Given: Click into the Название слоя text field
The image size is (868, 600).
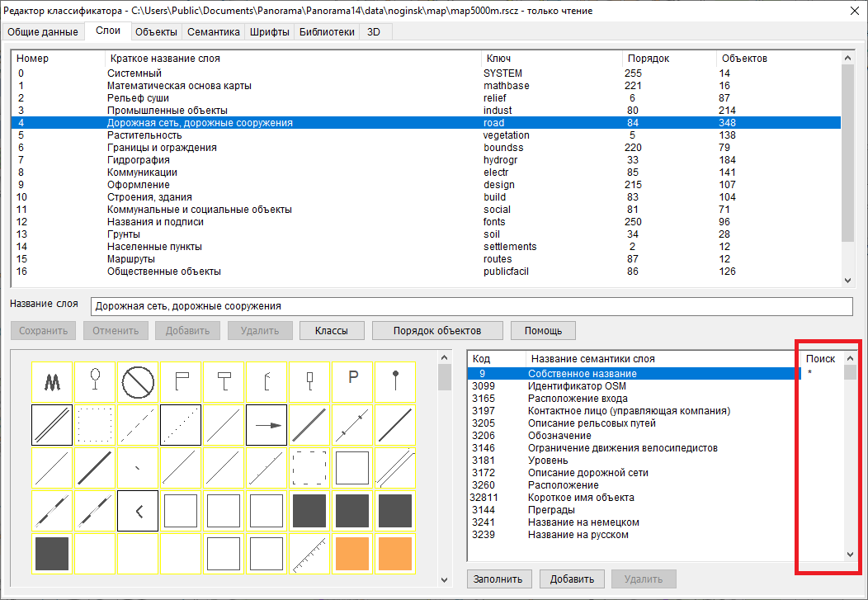Looking at the screenshot, I should coord(470,306).
